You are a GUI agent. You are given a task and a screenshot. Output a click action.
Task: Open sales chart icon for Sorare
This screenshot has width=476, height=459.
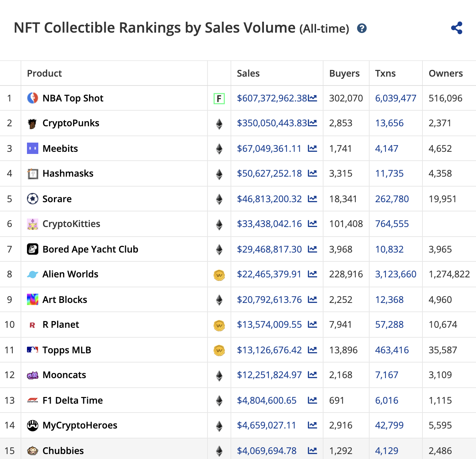click(312, 199)
